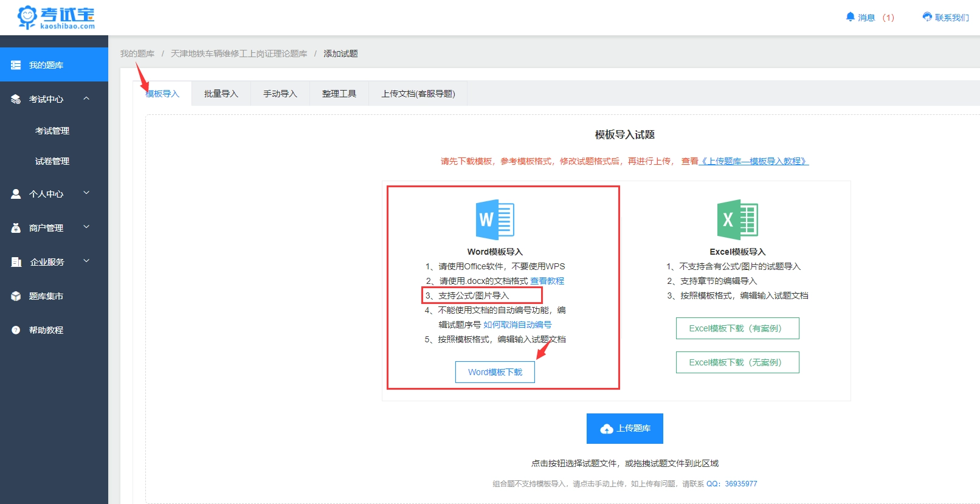Click the Kaoshibao logo
This screenshot has height=504, width=980.
click(56, 17)
